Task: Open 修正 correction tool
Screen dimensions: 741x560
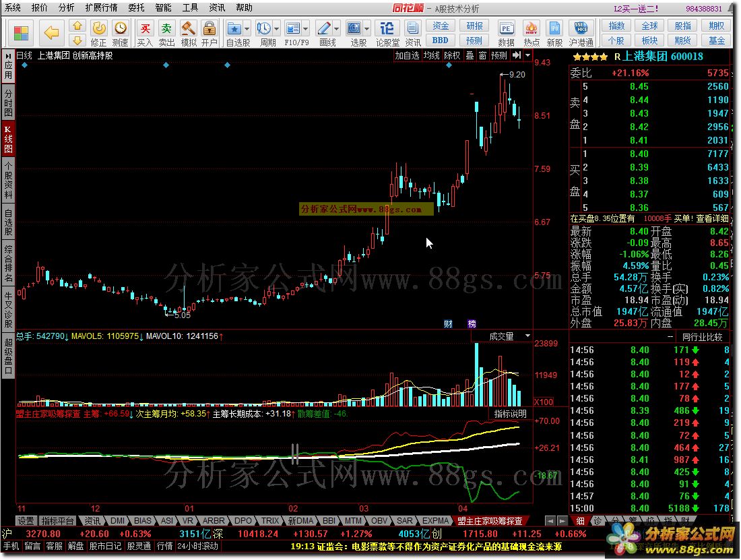Action: (99, 34)
